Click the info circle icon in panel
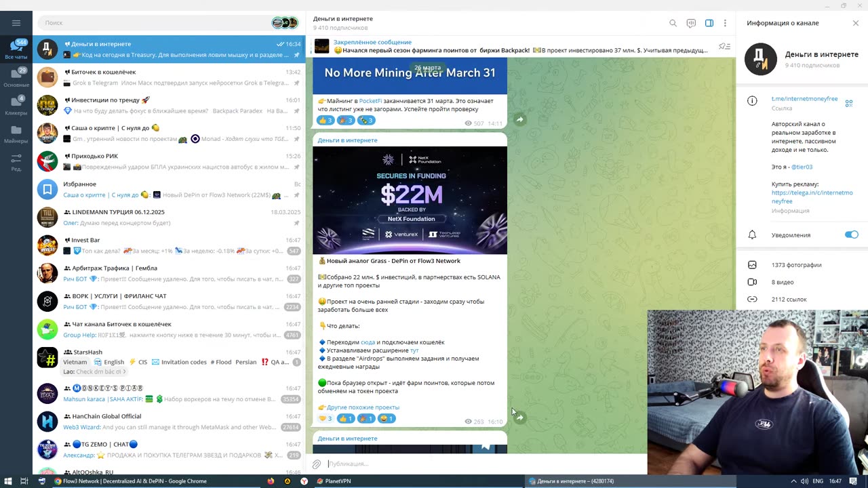 pos(752,101)
